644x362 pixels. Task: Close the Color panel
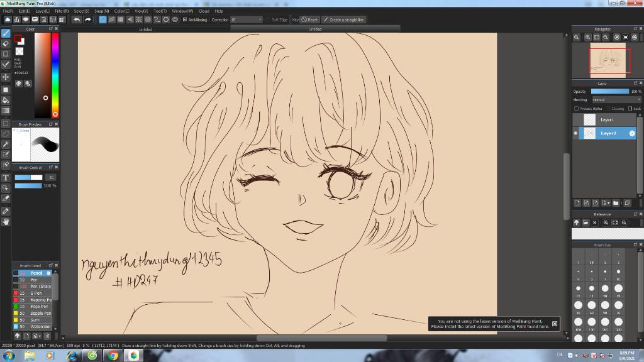(x=56, y=29)
